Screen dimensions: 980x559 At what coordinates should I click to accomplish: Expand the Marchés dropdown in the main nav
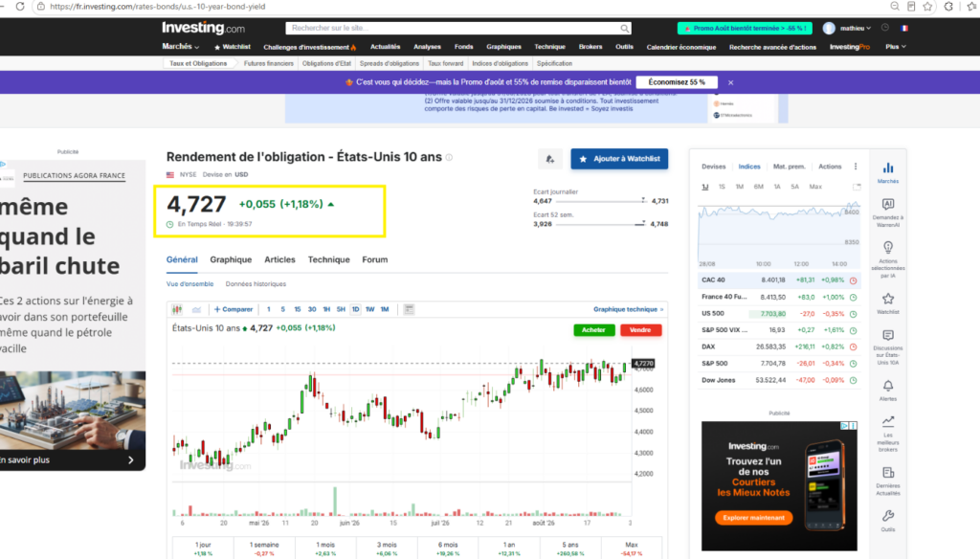coord(180,46)
